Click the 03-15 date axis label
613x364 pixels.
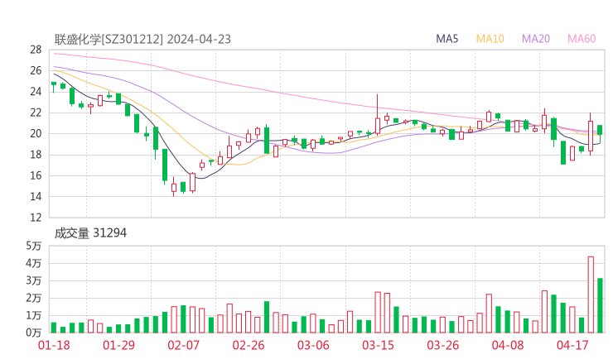[x=378, y=345]
